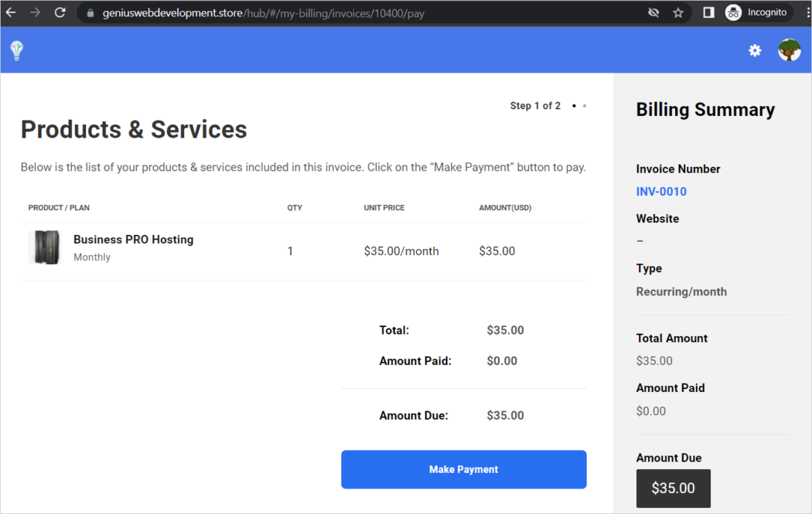The height and width of the screenshot is (514, 812).
Task: Click the Incognito mode indicator icon
Action: 732,12
